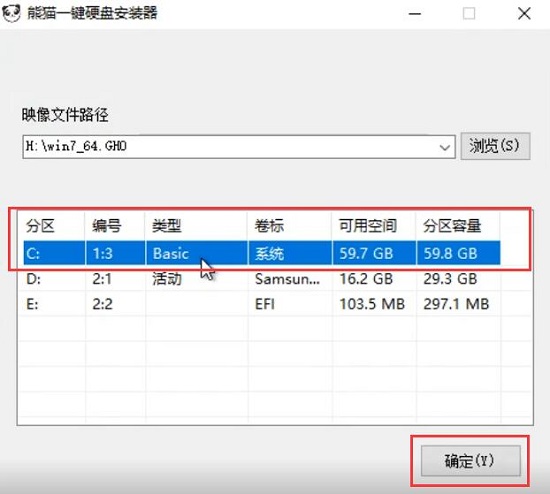Click the 活动 type cell
Image resolution: width=550 pixels, height=494 pixels.
197,279
